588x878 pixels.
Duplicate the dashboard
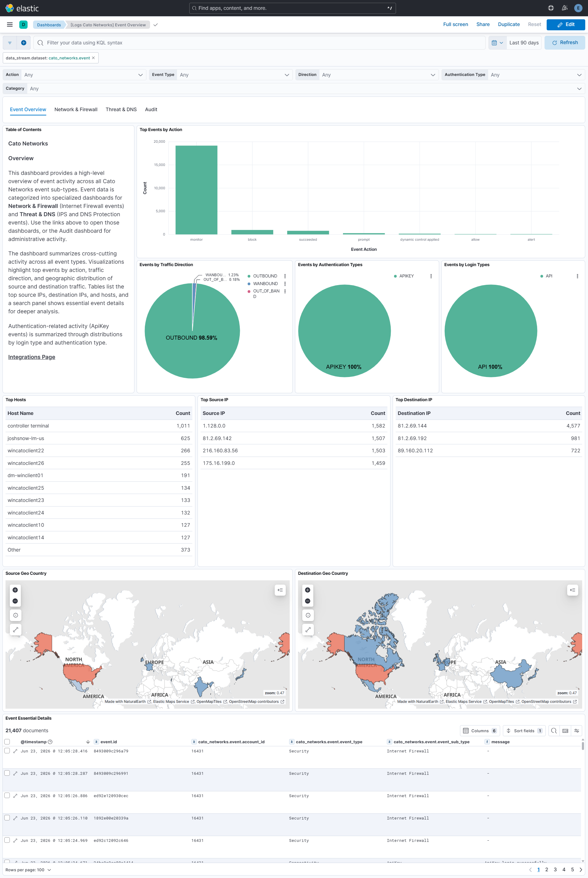[509, 25]
